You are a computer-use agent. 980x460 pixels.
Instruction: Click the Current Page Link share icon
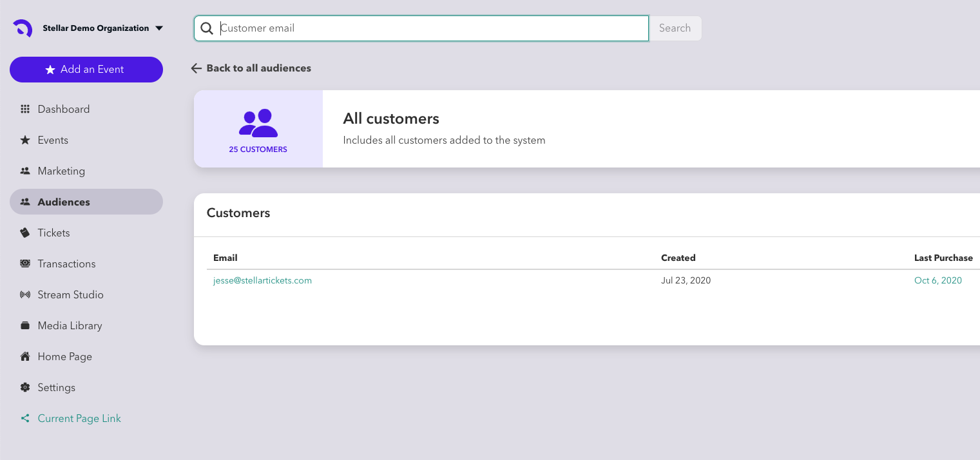click(25, 418)
